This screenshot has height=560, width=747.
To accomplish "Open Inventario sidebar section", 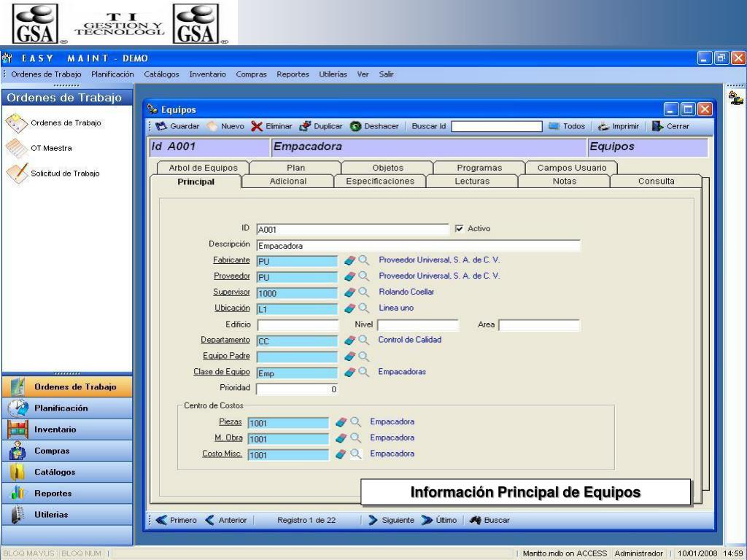I will pyautogui.click(x=67, y=429).
